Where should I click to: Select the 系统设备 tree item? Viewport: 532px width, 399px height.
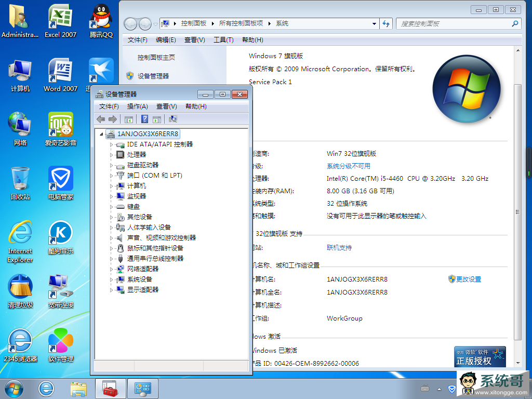(139, 279)
